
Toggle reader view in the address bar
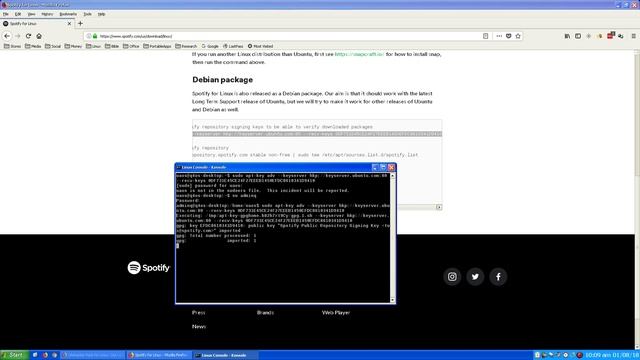click(485, 36)
